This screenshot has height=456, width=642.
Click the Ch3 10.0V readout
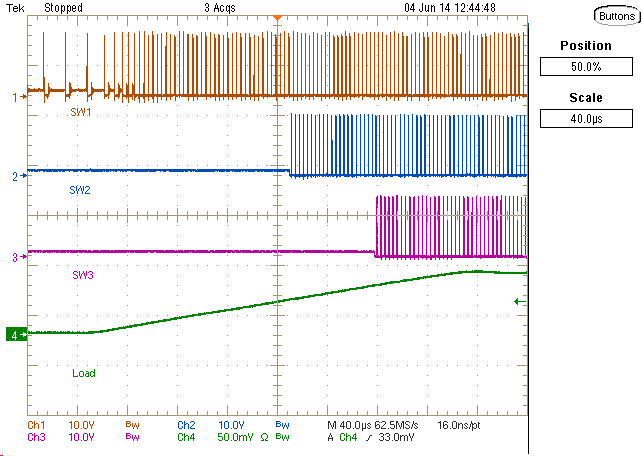[60, 437]
